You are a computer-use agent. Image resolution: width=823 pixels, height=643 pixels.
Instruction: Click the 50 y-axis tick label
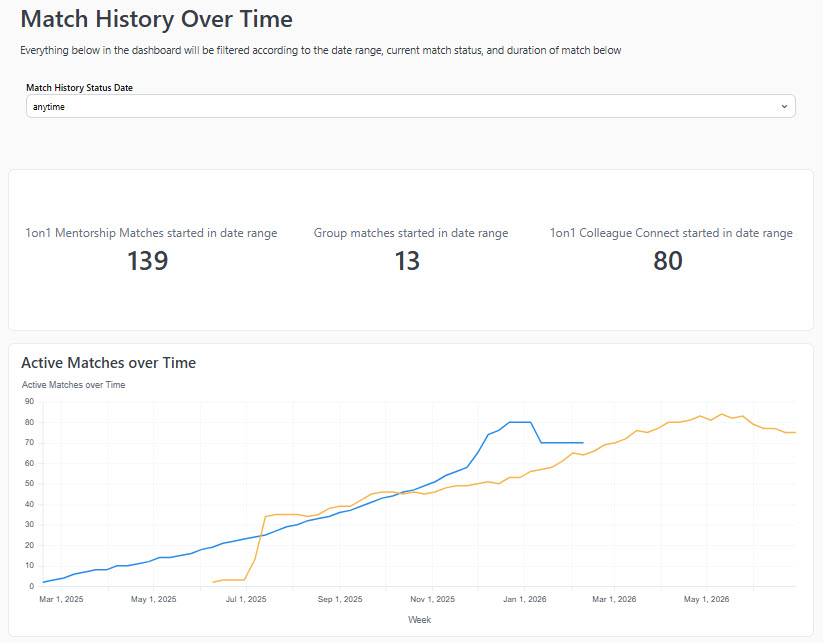29,483
